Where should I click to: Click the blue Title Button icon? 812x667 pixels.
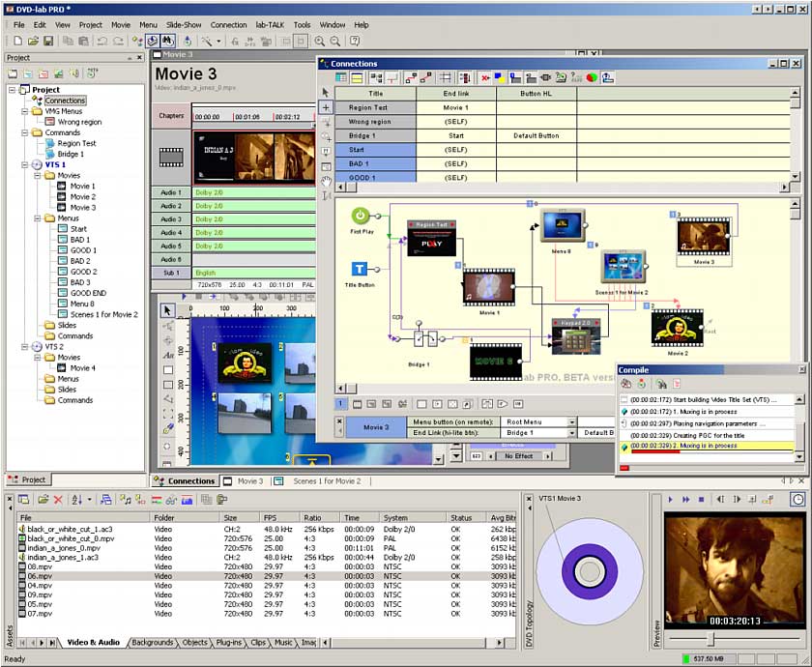point(360,269)
